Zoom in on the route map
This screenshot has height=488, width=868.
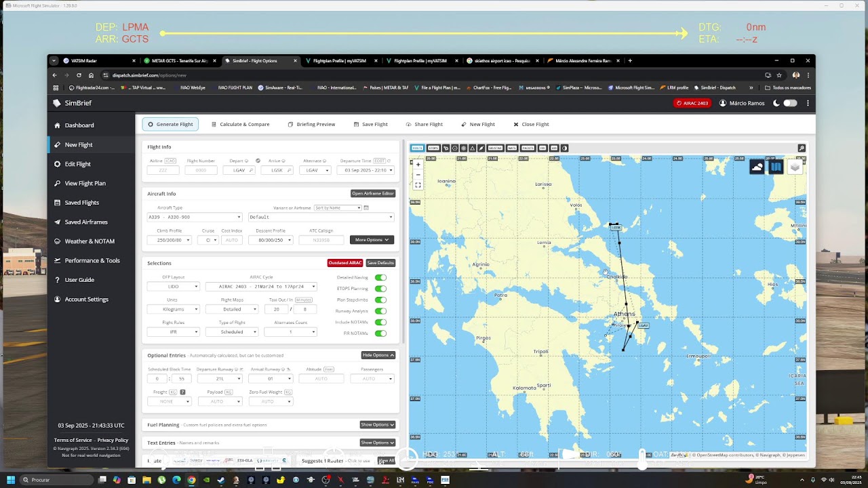[x=418, y=165]
